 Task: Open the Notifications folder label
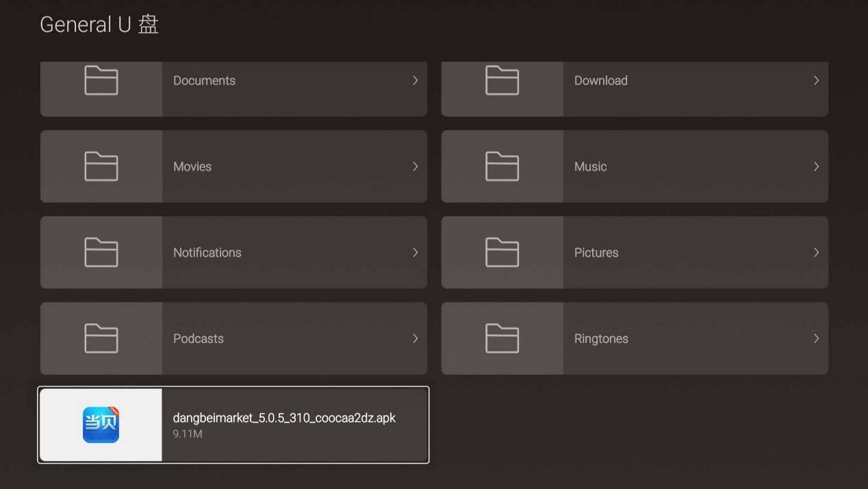click(207, 253)
